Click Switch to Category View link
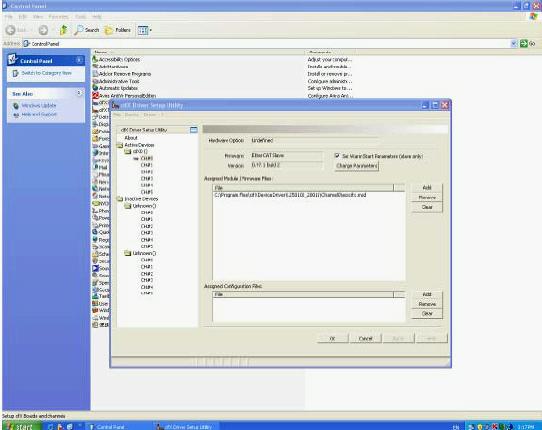542x430 pixels. tap(46, 73)
